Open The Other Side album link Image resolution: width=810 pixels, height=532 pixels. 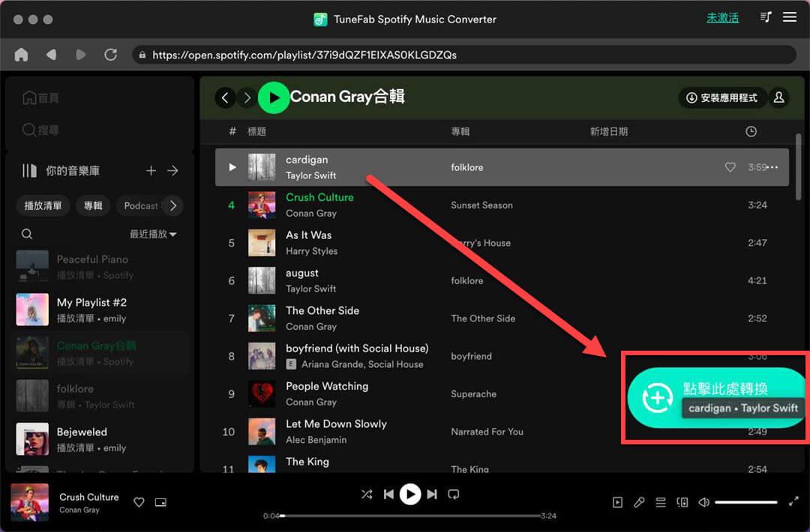[483, 318]
